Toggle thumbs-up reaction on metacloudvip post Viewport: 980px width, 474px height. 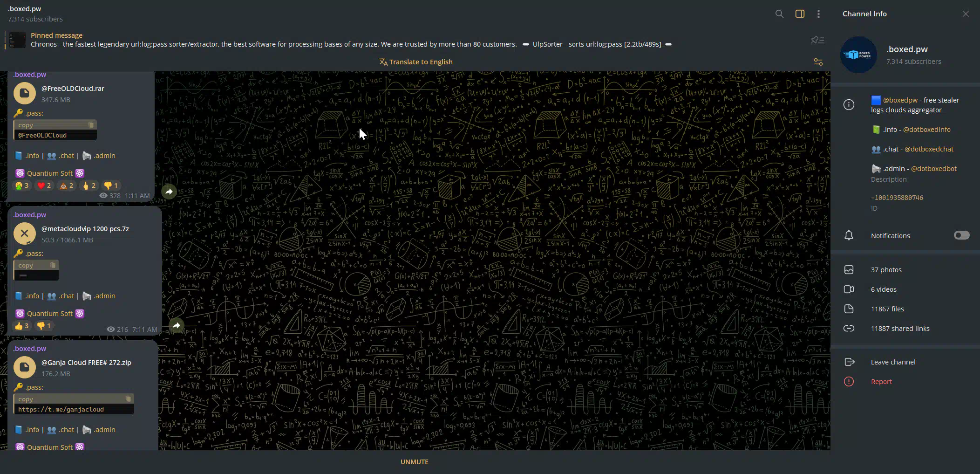21,326
